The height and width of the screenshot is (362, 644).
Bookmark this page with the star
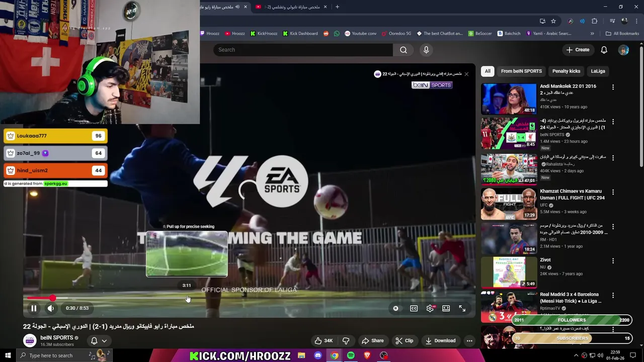(x=553, y=21)
